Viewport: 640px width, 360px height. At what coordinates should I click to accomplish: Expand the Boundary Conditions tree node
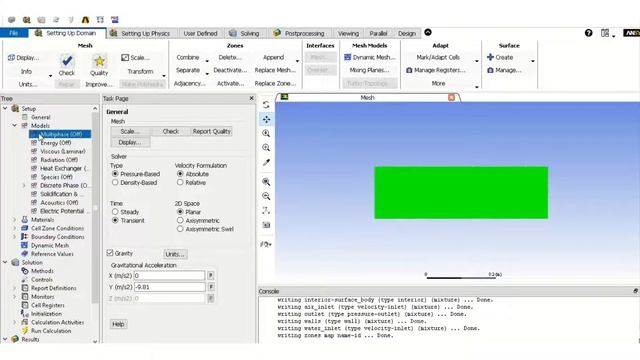click(15, 237)
